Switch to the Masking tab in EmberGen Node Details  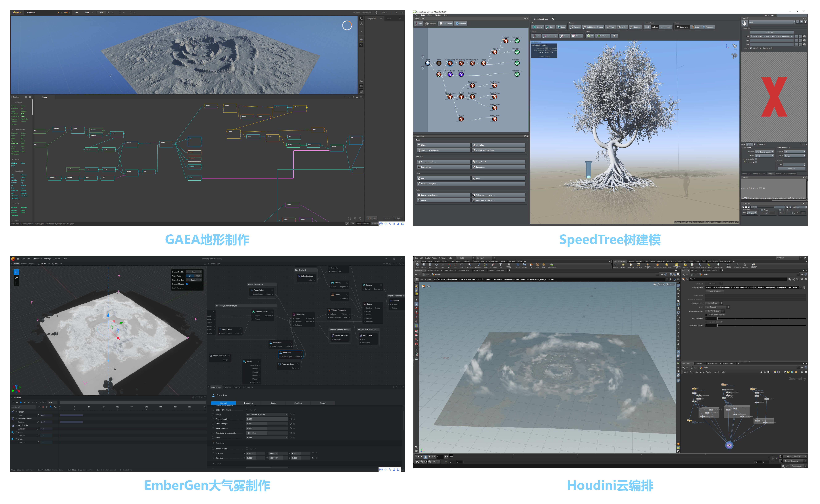click(298, 403)
